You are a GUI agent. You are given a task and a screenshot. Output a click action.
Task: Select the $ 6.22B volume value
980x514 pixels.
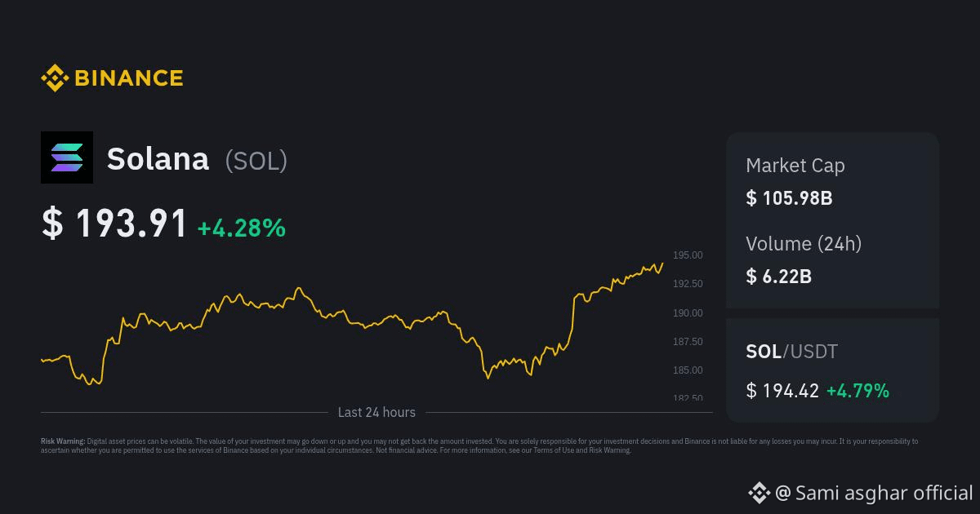(779, 277)
